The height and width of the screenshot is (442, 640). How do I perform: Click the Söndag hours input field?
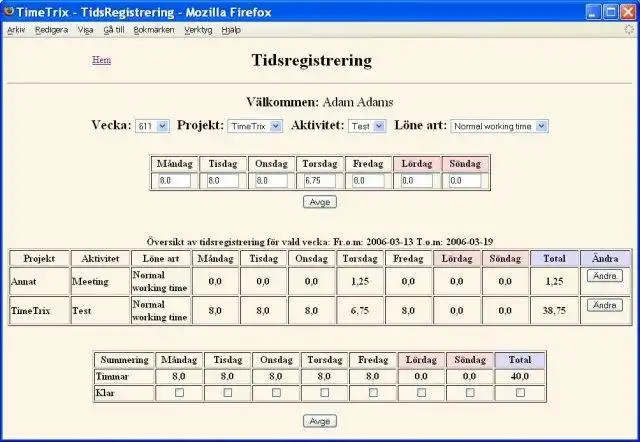click(465, 180)
